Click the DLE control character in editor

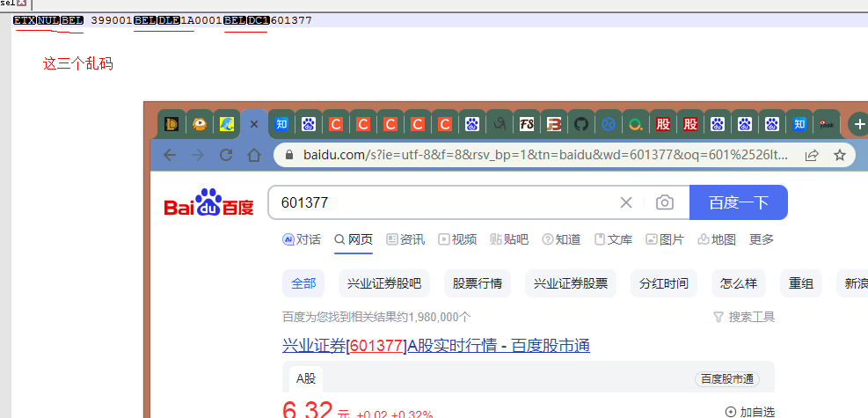(169, 20)
